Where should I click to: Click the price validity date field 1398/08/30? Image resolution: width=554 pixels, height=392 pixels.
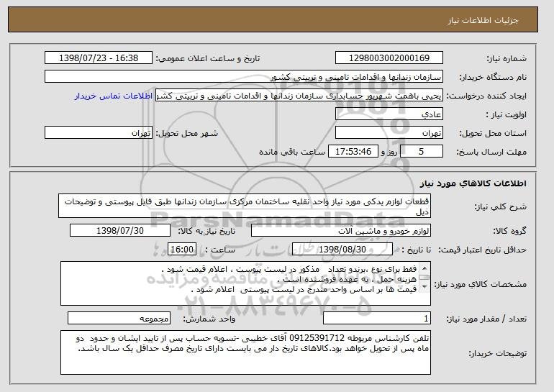(342, 250)
